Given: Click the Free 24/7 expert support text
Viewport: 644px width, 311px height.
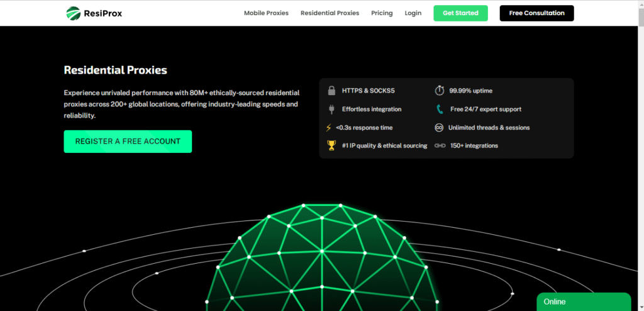Looking at the screenshot, I should coord(486,110).
